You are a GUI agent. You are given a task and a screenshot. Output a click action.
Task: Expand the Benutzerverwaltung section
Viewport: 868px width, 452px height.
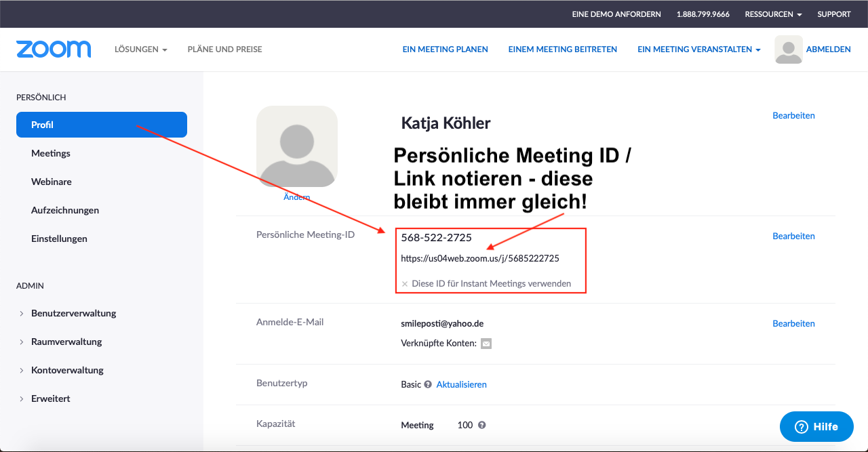73,313
